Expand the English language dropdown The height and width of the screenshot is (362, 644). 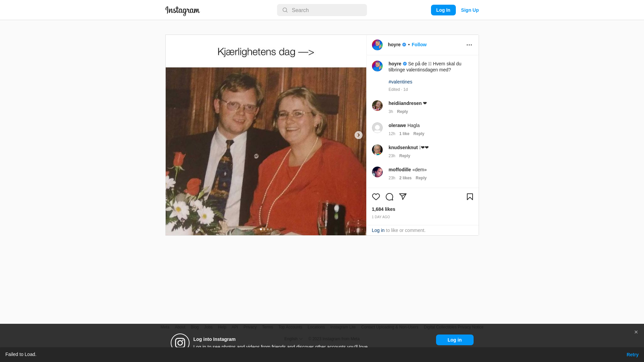tap(293, 339)
